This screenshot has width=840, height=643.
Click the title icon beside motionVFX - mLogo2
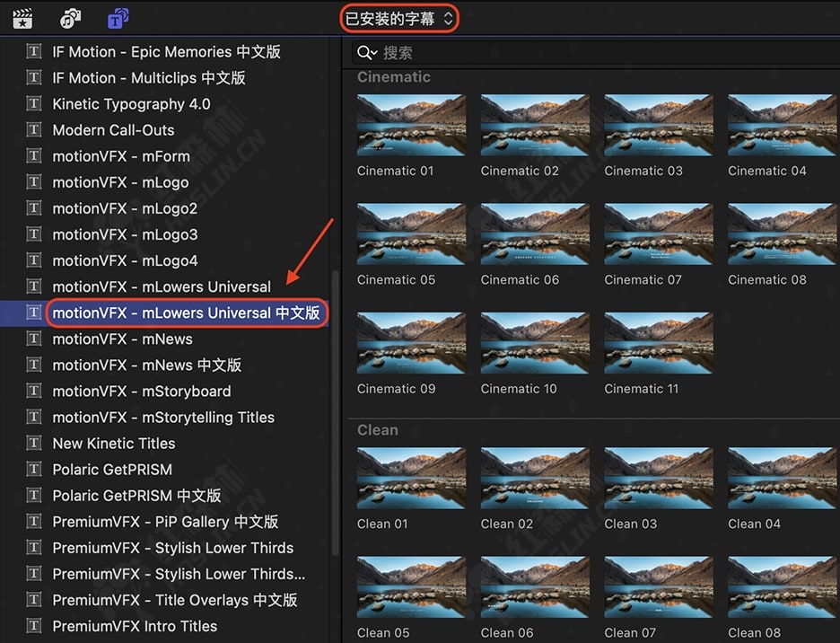click(x=34, y=208)
